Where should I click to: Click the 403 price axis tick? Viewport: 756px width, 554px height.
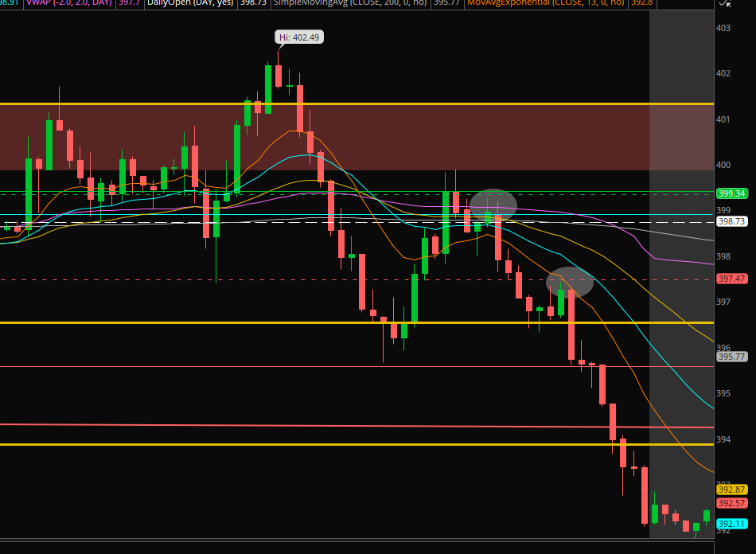point(723,28)
